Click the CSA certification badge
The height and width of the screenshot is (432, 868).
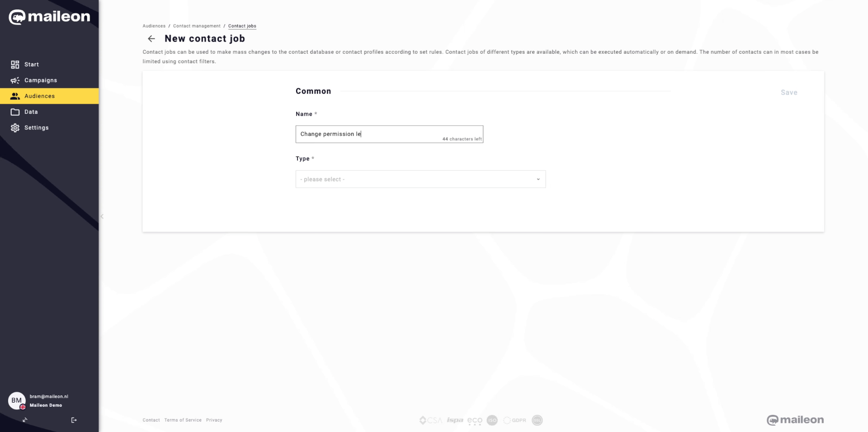tap(430, 420)
